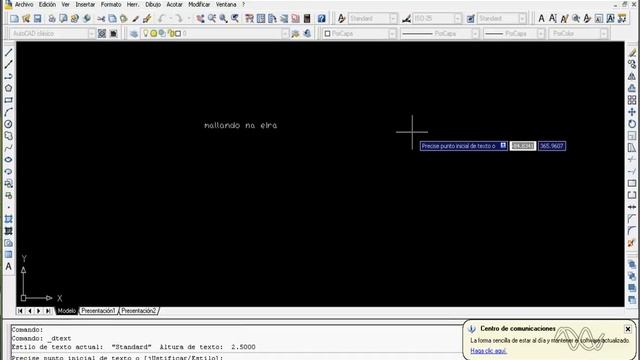Select the Hatch tool in the Draw toolbar

point(9,219)
